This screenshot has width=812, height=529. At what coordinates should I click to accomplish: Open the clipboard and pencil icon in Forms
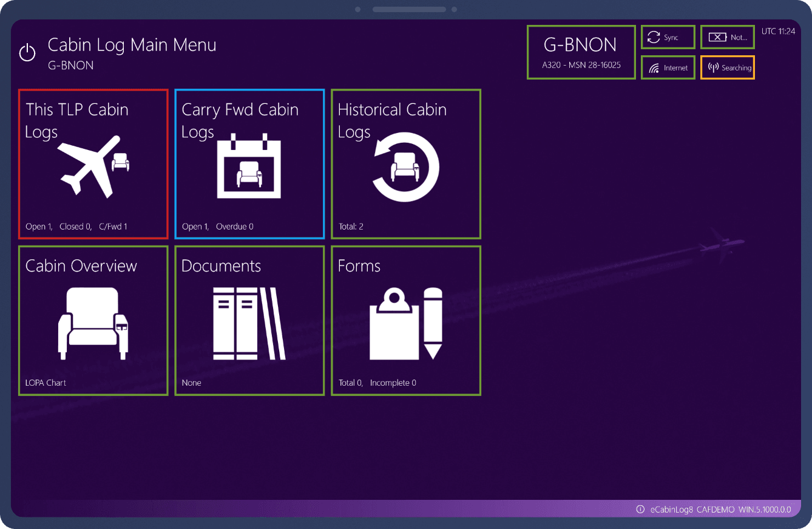pyautogui.click(x=406, y=324)
